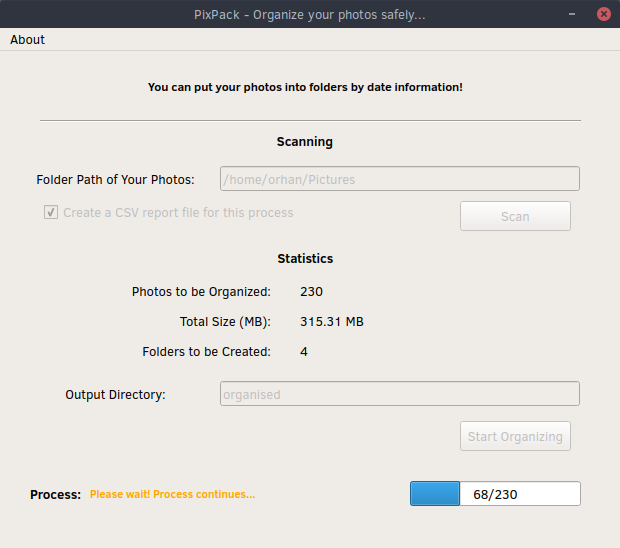Click the PixPack window title bar
Image resolution: width=620 pixels, height=548 pixels.
(x=310, y=14)
